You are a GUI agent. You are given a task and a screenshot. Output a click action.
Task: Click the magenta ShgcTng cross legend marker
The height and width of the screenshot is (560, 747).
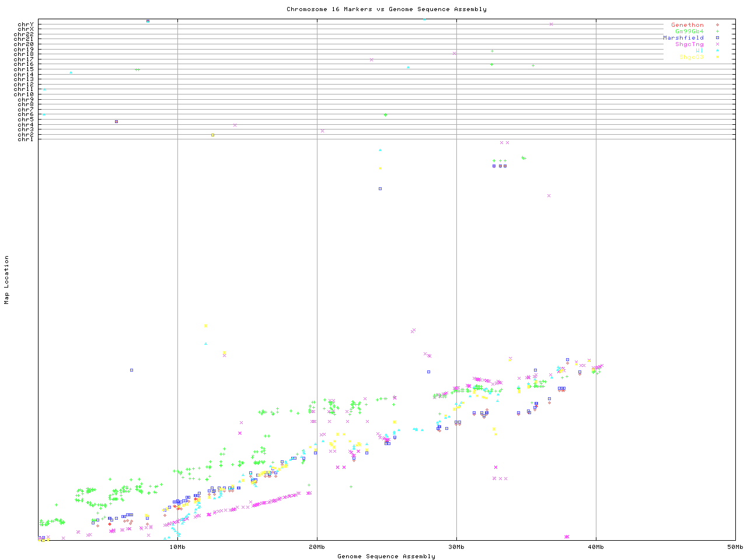pyautogui.click(x=717, y=44)
